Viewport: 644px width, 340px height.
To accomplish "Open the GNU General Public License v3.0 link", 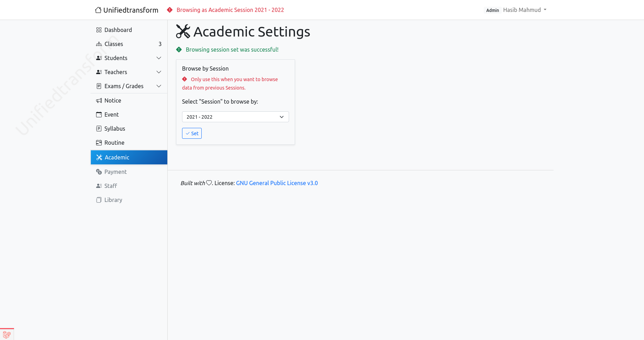I will click(277, 183).
